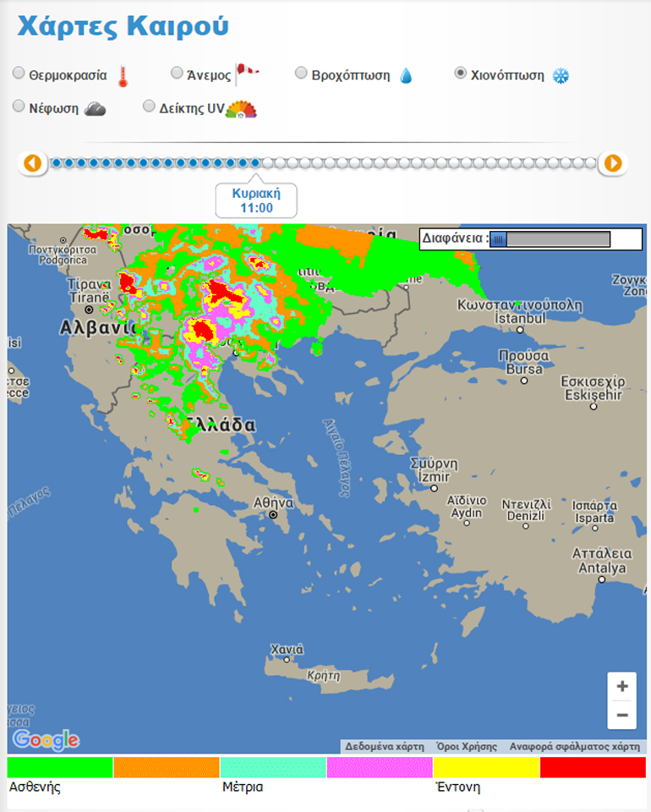Select the Θερμοκρασία radio button
Viewport: 651px width, 812px height.
click(x=19, y=74)
